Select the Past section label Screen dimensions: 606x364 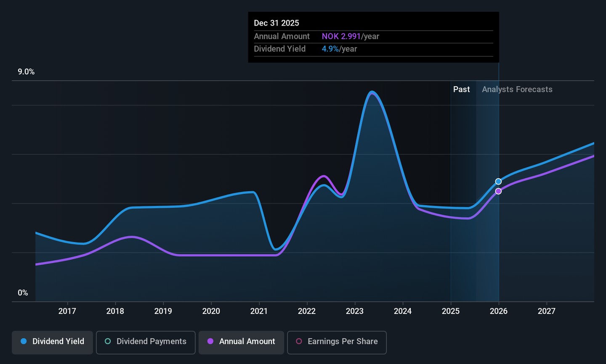461,90
